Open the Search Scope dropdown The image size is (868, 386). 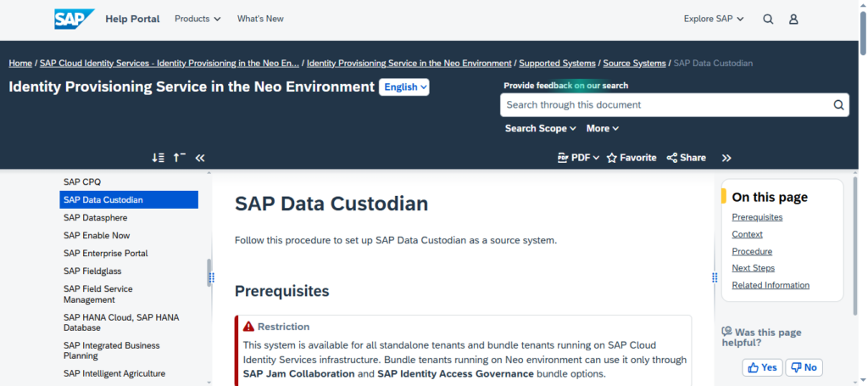(x=540, y=128)
